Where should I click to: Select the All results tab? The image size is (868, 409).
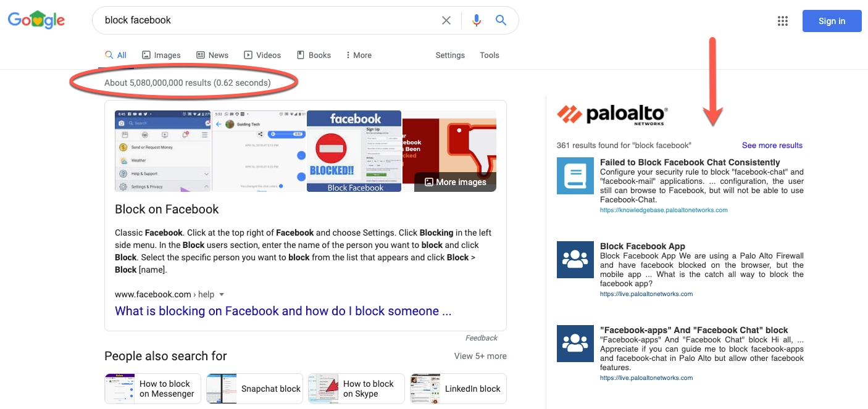(x=115, y=55)
